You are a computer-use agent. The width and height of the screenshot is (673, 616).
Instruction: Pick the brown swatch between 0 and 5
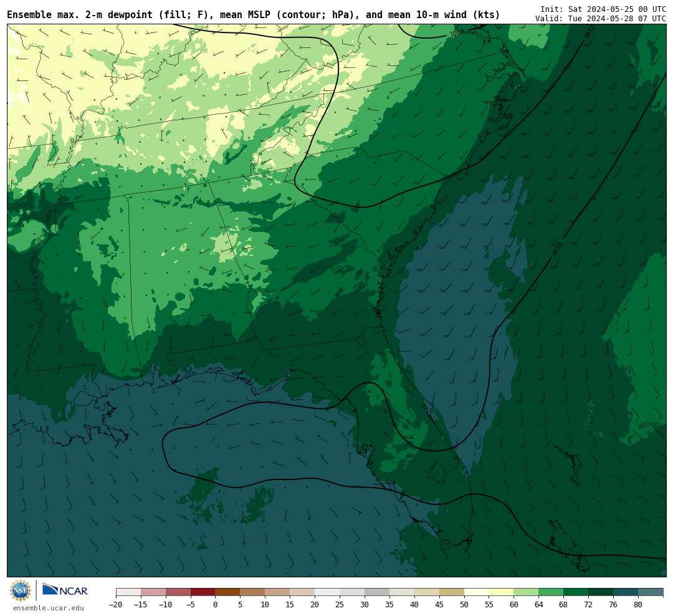[x=228, y=592]
